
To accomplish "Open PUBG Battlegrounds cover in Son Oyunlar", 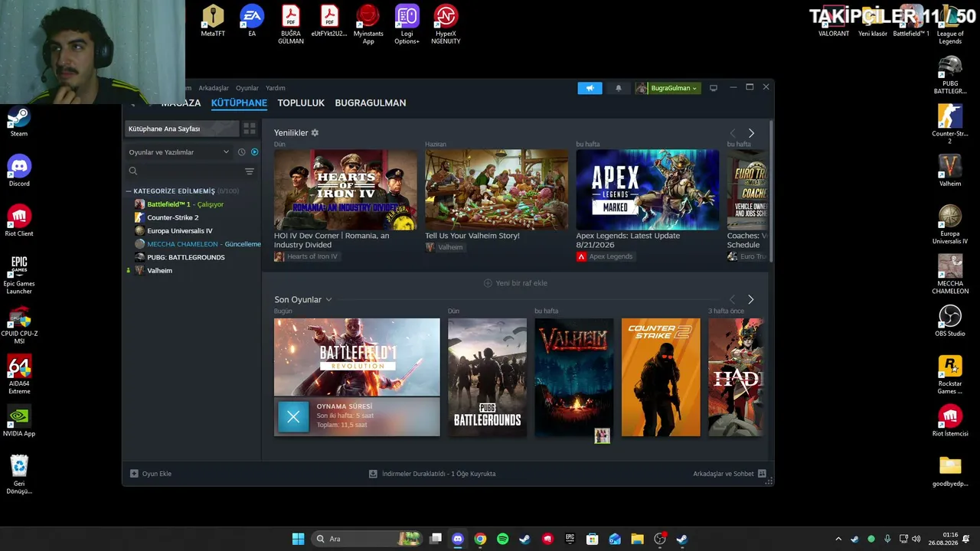I will [487, 377].
